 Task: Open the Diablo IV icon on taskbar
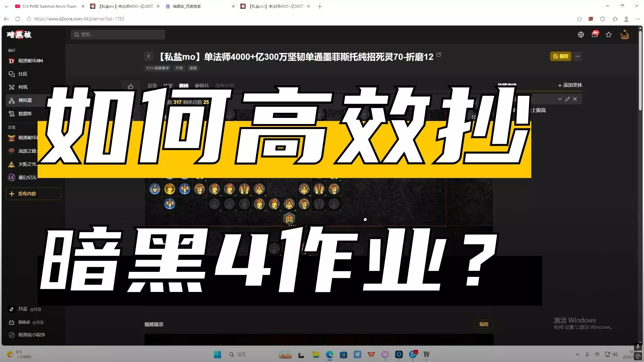tap(427, 355)
